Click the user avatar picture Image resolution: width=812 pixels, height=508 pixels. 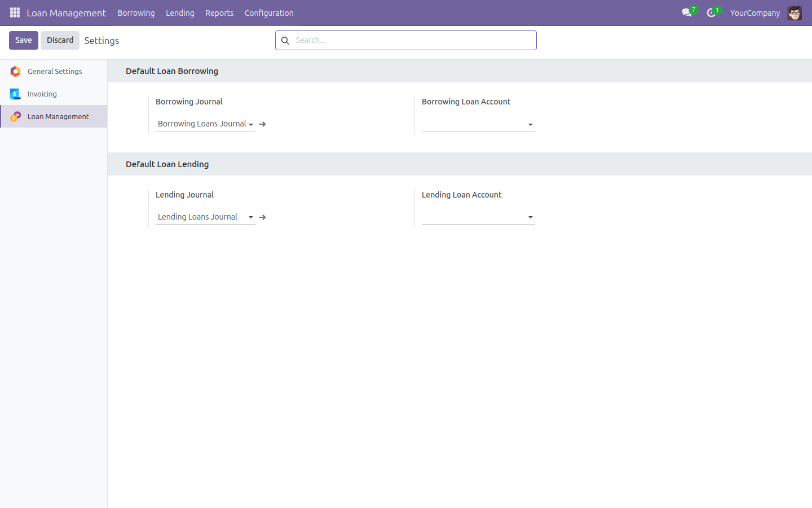(795, 13)
